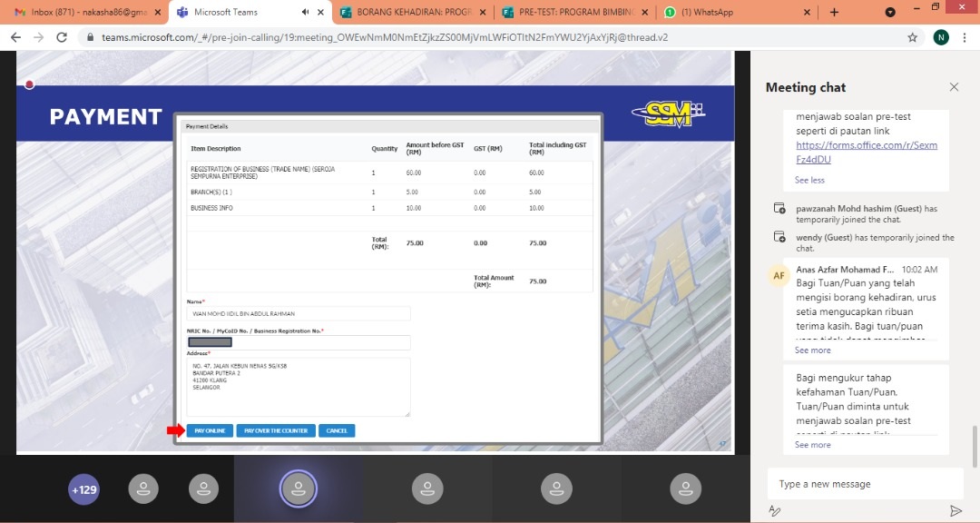Click the +129 participants overflow badge
Image resolution: width=980 pixels, height=523 pixels.
click(84, 489)
